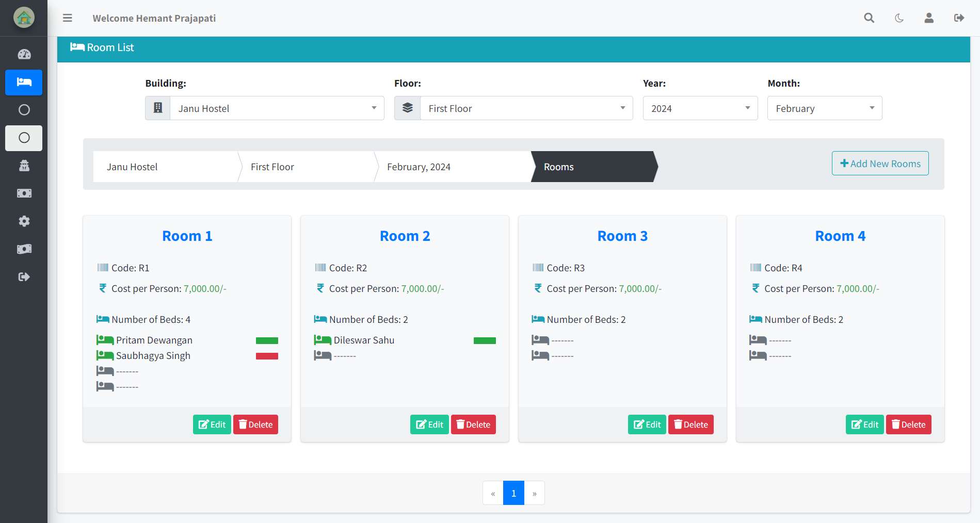Click the user profile icon in top bar
The width and height of the screenshot is (980, 523).
[x=929, y=18]
